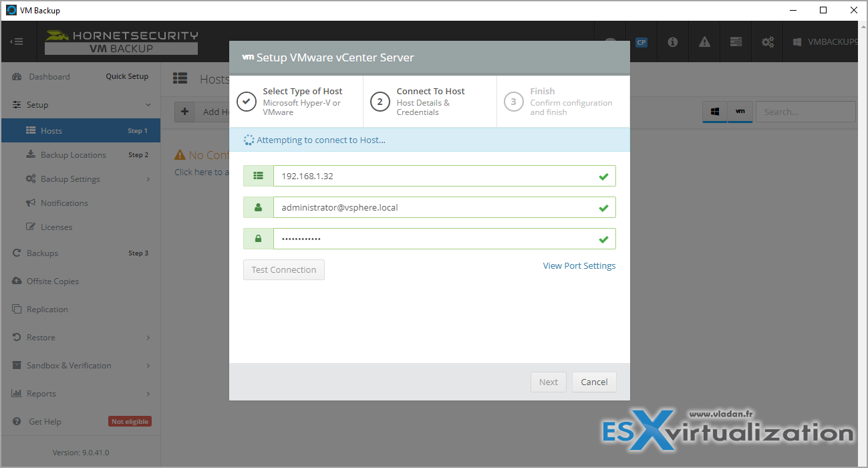Open the info icon in the top bar
Viewport: 868px width, 468px height.
coord(673,41)
